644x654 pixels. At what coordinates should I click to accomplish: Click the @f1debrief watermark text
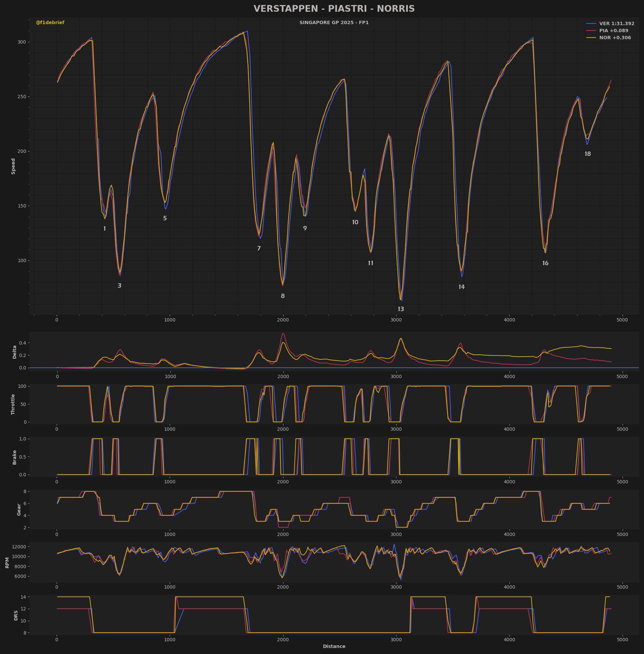[x=50, y=23]
